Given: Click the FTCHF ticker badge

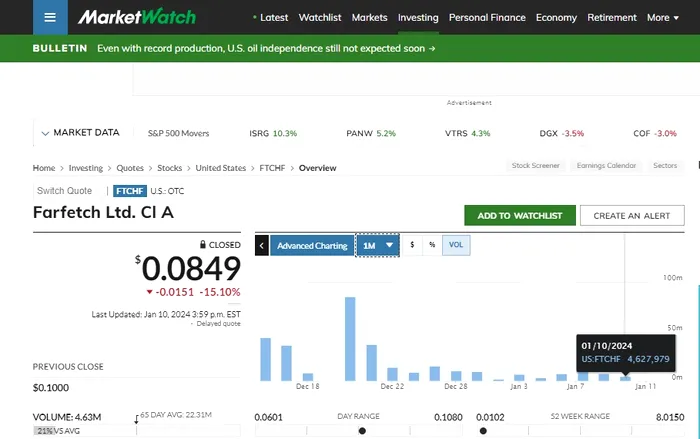Looking at the screenshot, I should pyautogui.click(x=130, y=191).
